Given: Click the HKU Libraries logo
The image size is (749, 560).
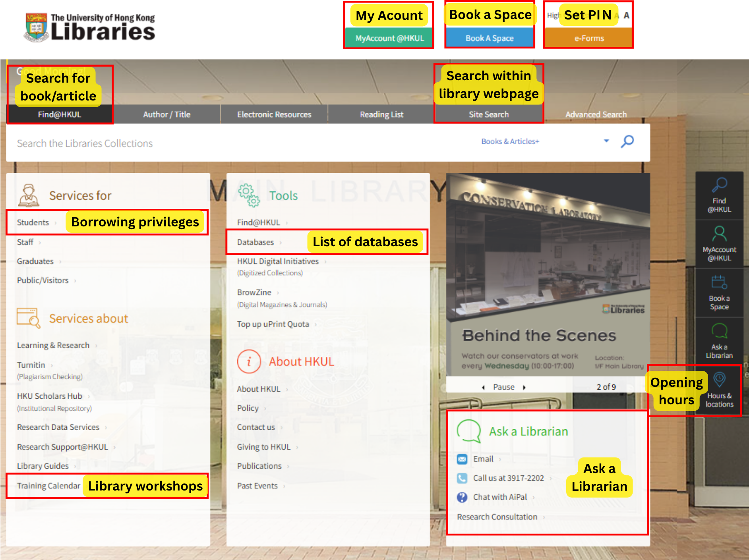Looking at the screenshot, I should (90, 27).
